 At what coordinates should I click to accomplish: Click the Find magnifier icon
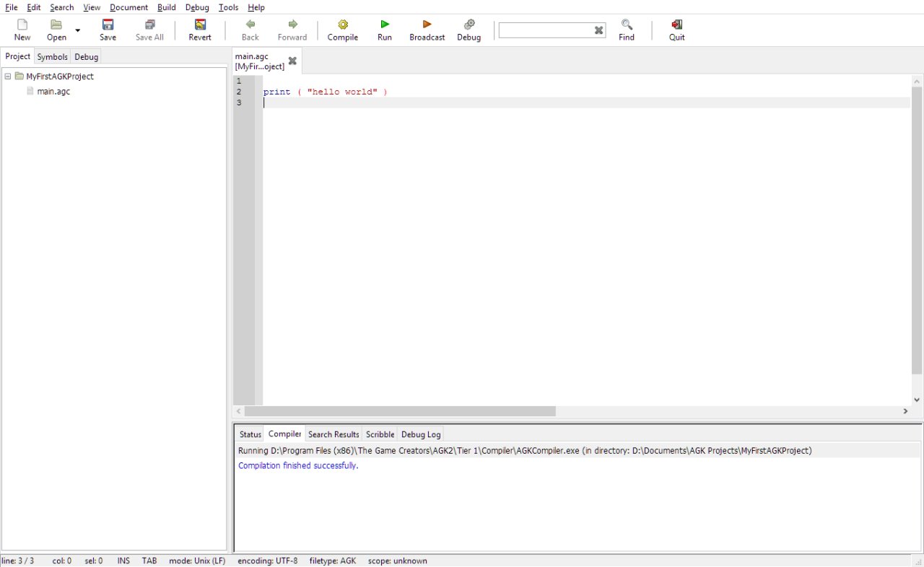click(x=627, y=25)
